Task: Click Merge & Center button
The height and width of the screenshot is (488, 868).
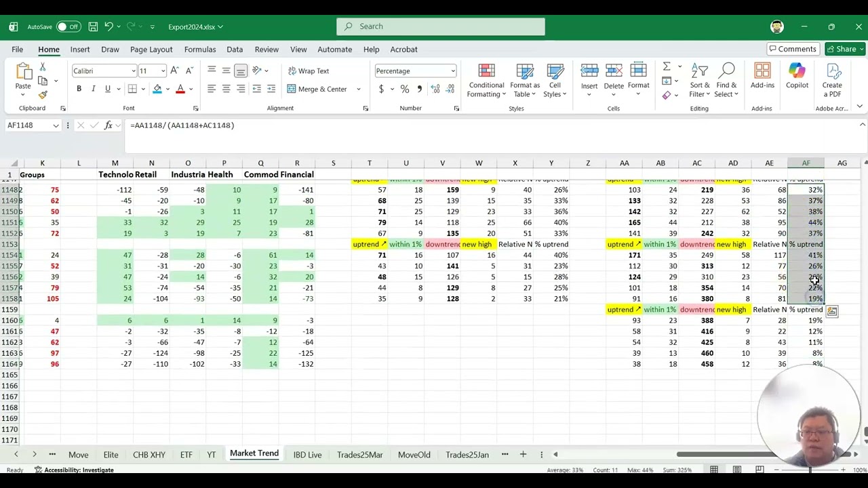Action: [x=317, y=89]
